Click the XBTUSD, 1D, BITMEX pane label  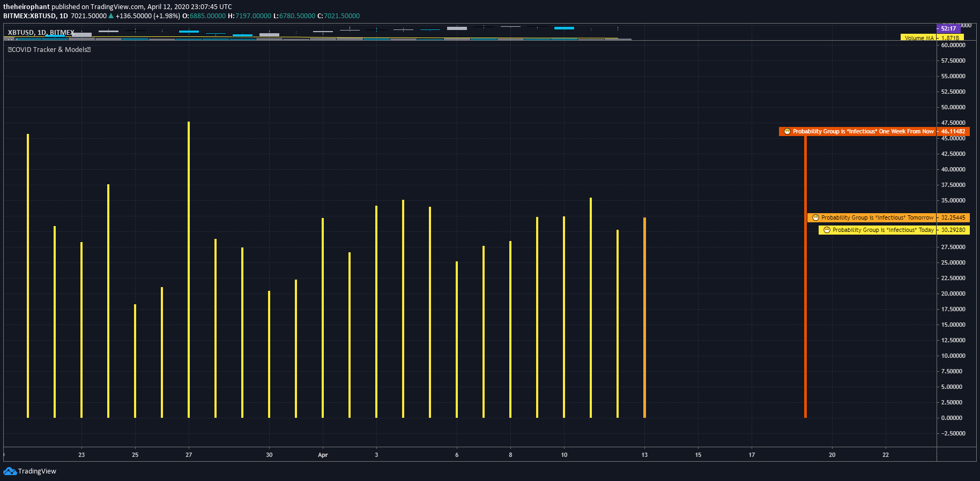point(41,33)
